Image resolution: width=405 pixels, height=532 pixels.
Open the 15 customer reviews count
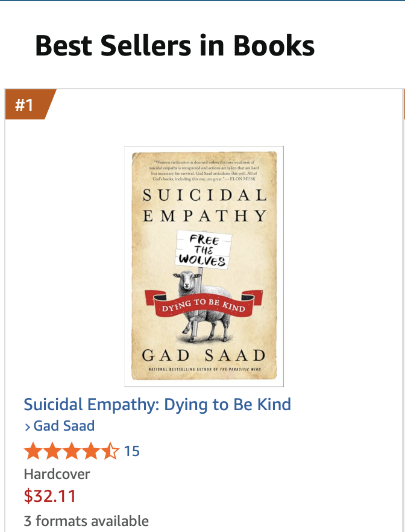point(132,451)
